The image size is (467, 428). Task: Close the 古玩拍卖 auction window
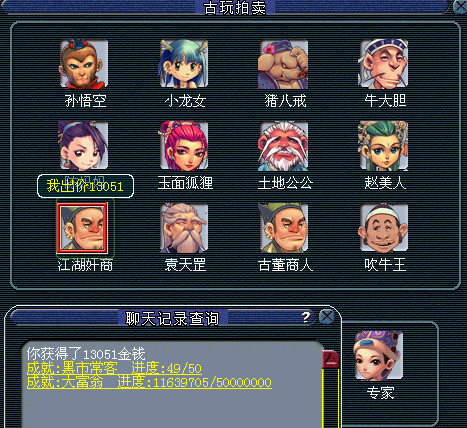[x=461, y=7]
